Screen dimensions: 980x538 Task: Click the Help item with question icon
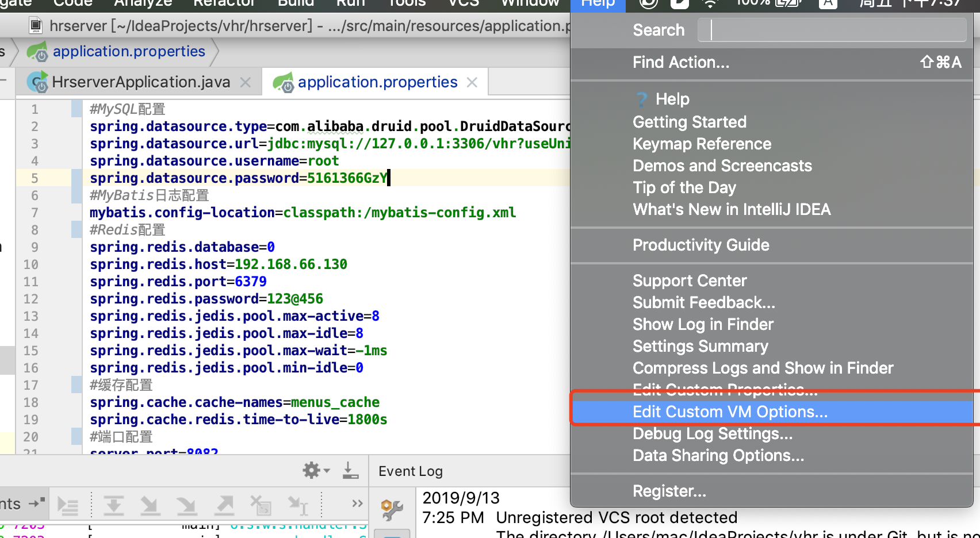[x=772, y=99]
